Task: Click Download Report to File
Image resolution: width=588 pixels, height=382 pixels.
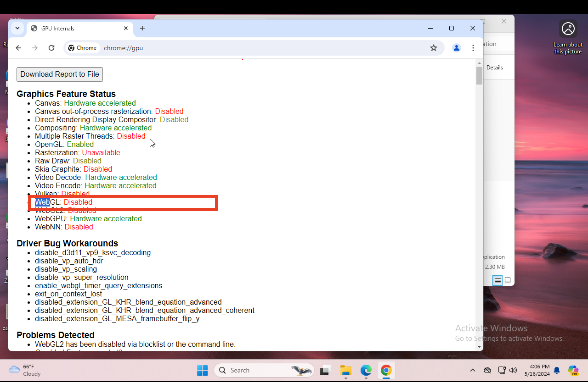Action: (x=60, y=74)
